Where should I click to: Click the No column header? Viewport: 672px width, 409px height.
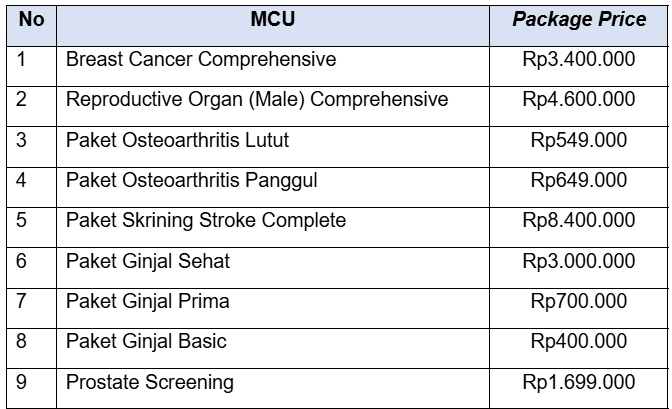pos(31,26)
